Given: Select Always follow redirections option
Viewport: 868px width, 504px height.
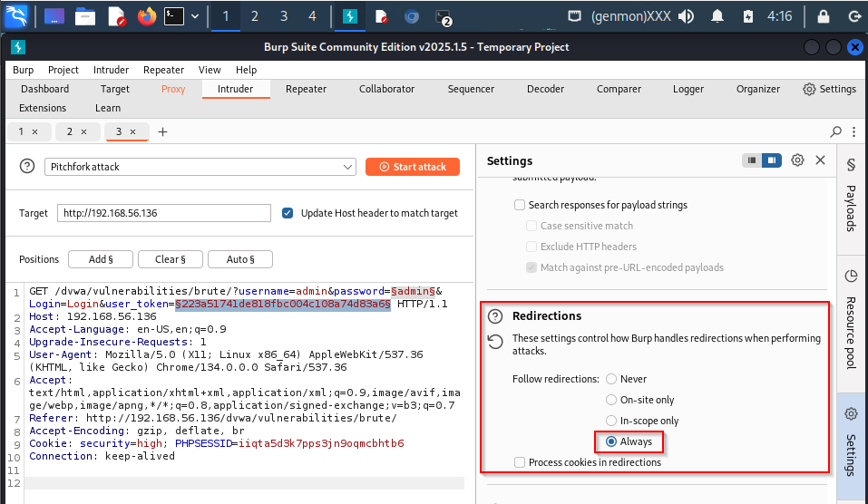Looking at the screenshot, I should coord(611,441).
